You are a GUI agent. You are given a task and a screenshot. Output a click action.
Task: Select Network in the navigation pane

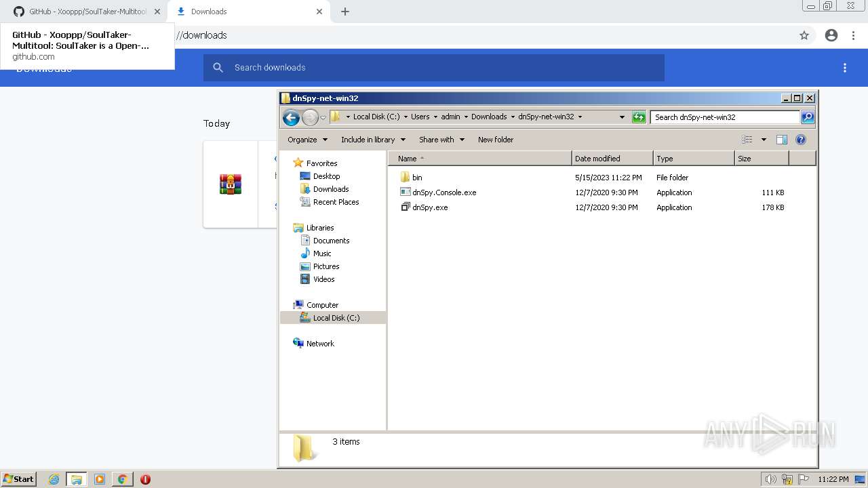[320, 344]
